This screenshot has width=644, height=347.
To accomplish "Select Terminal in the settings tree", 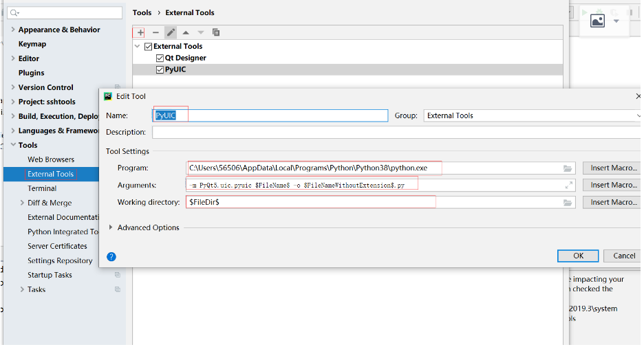I will coord(42,188).
